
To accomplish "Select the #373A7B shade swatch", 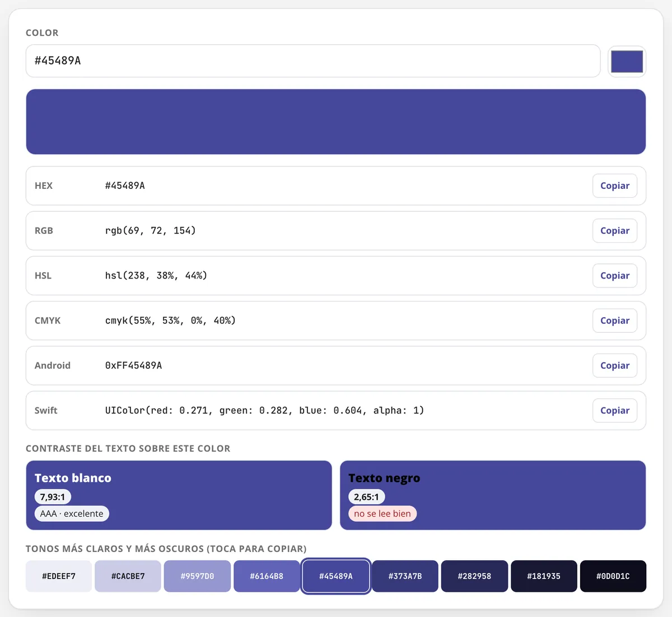I will [405, 576].
